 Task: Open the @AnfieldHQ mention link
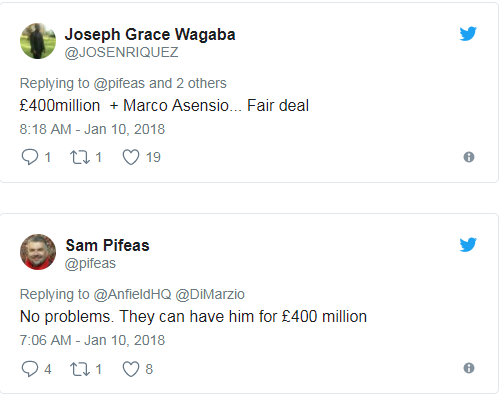pyautogui.click(x=132, y=294)
